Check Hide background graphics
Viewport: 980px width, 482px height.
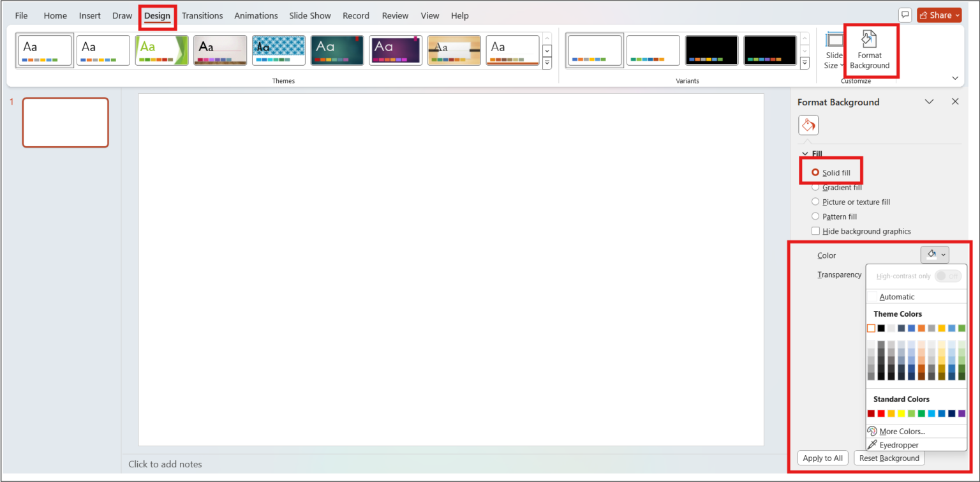point(815,231)
